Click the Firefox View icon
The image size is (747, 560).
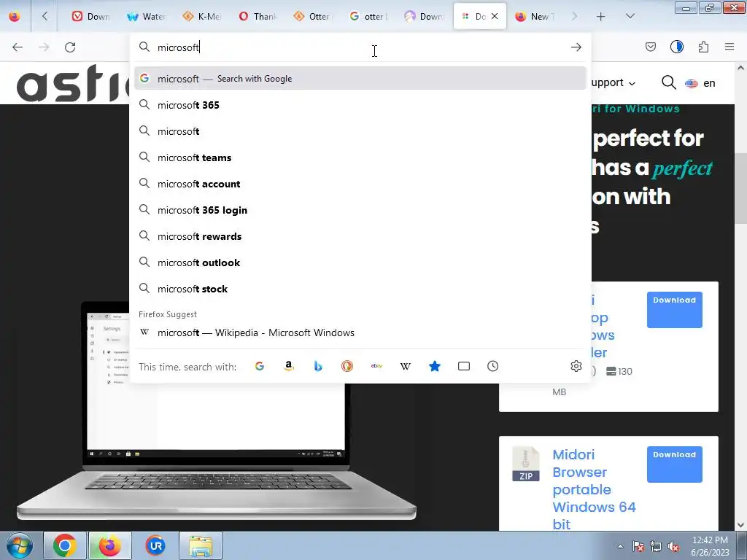click(15, 16)
